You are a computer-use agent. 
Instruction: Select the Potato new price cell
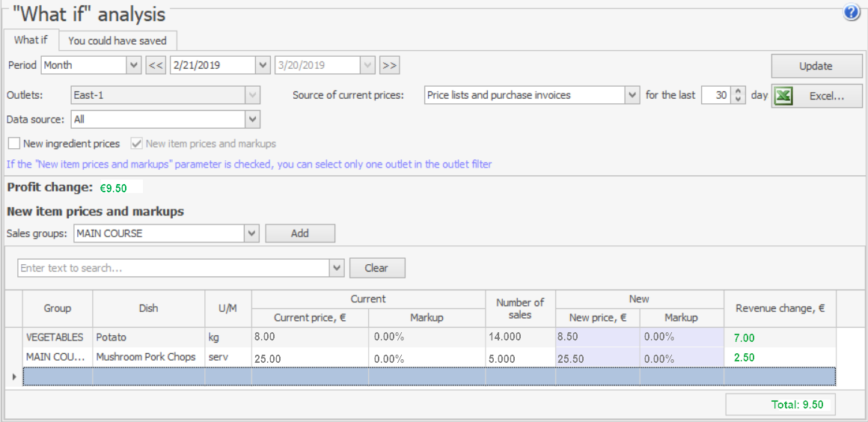[x=597, y=337]
